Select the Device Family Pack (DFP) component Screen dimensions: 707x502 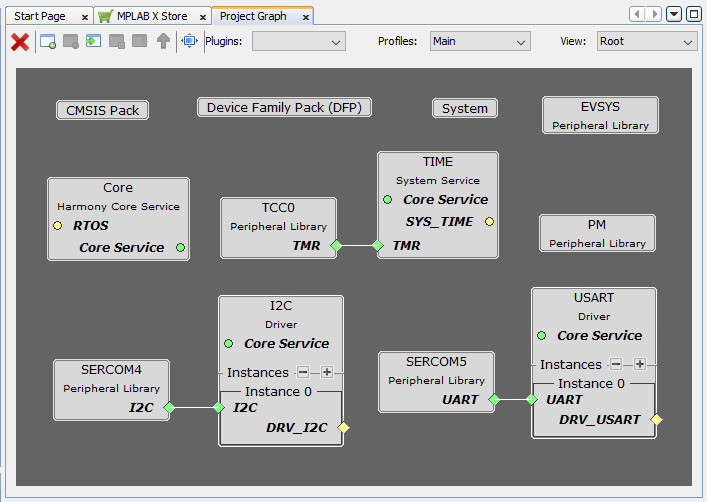[284, 107]
